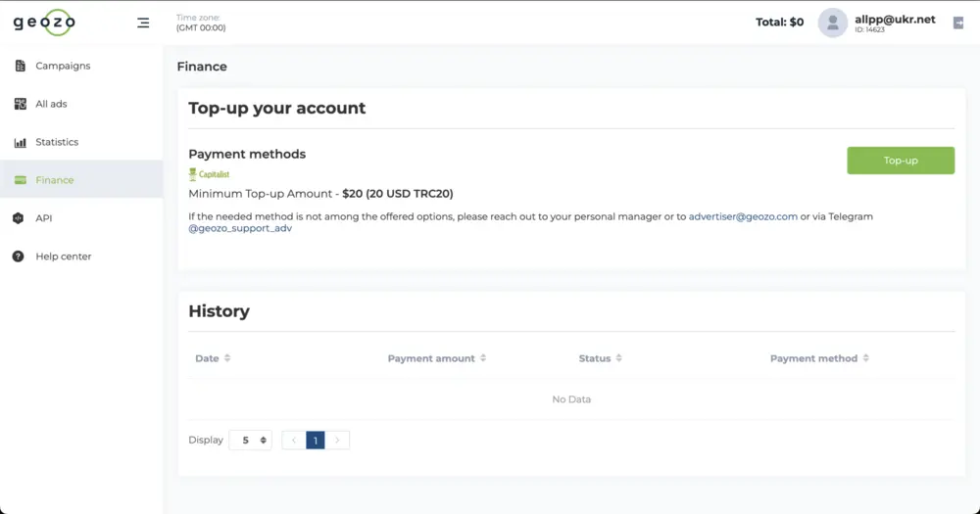Image resolution: width=980 pixels, height=514 pixels.
Task: Click the logout icon in header
Action: [x=958, y=23]
